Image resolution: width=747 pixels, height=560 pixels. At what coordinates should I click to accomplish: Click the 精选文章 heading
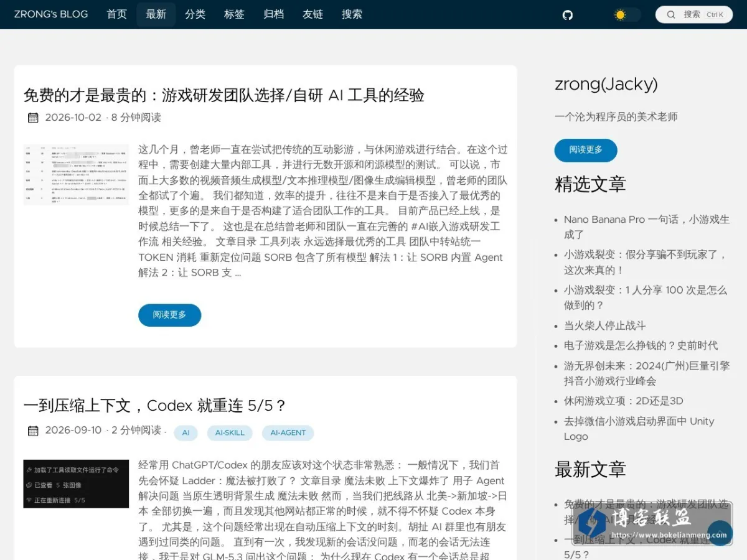(x=590, y=184)
